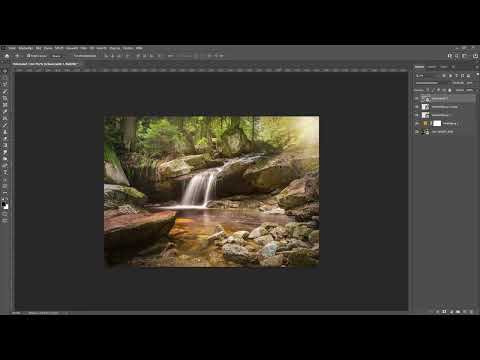Viewport: 480px width, 360px height.
Task: Open the Bearbeiten menu
Action: tap(26, 48)
